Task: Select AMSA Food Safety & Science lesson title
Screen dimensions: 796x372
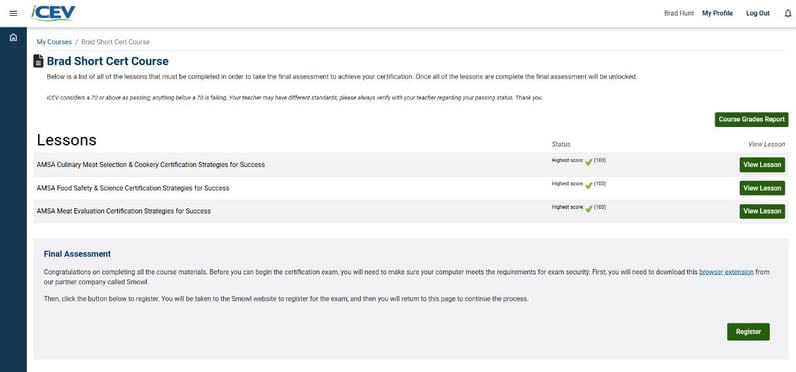Action: [x=133, y=188]
